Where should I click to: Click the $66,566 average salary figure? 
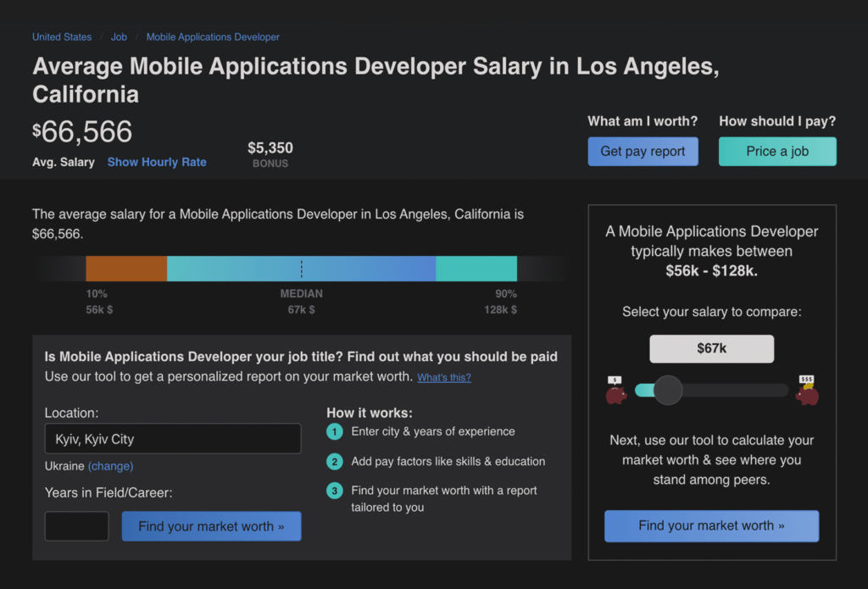tap(82, 131)
